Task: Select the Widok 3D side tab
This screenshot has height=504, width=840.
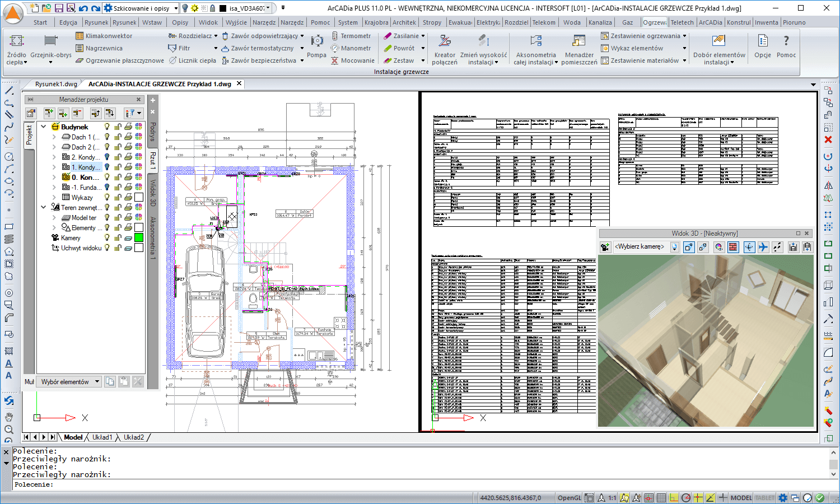Action: click(x=153, y=192)
